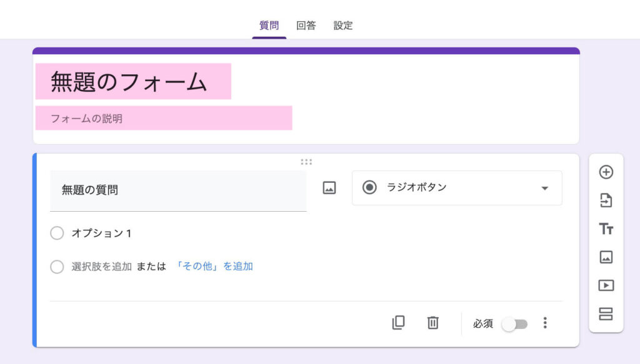
Task: Click the 「その他」を追加 link
Action: point(214,267)
